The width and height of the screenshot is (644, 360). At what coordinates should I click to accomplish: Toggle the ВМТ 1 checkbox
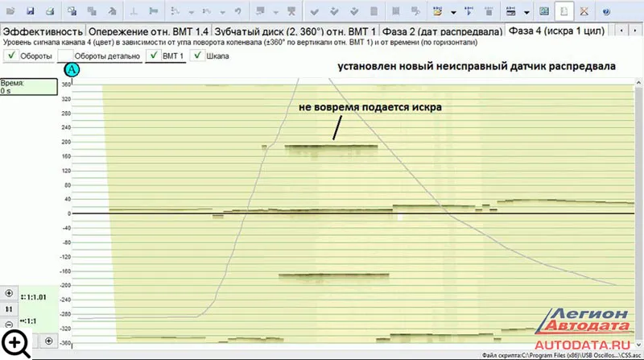click(x=153, y=56)
